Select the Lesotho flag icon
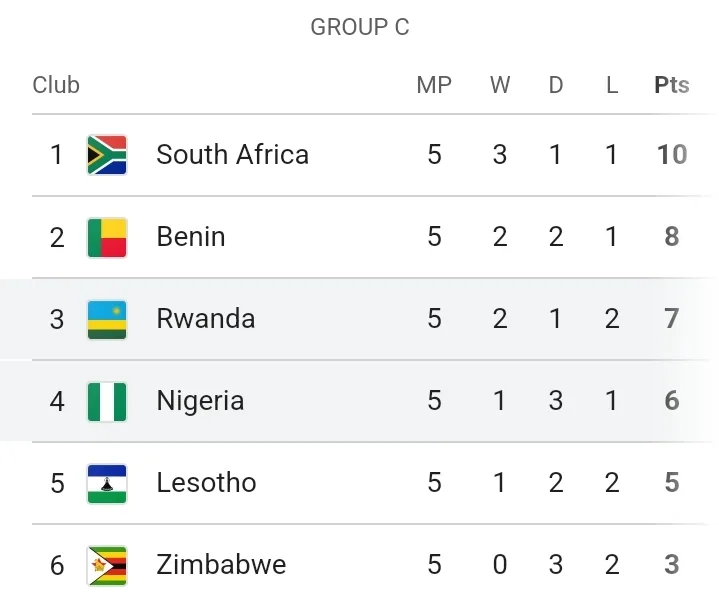Viewport: 719px width, 613px height. [107, 483]
